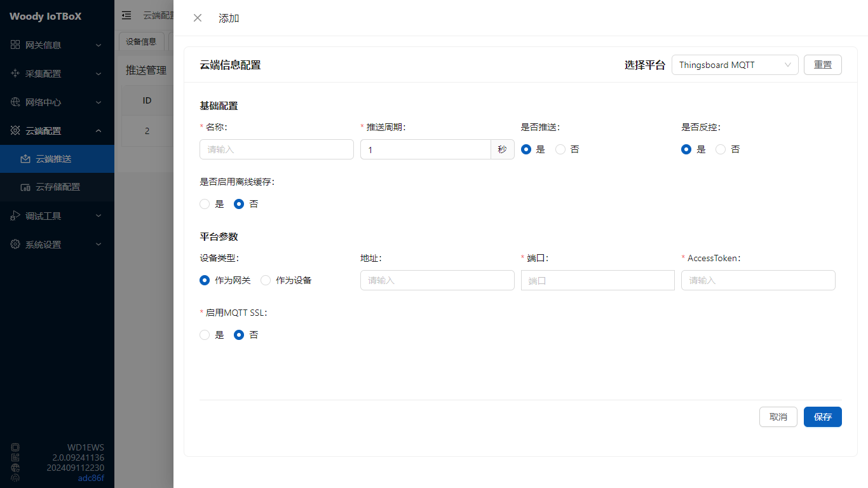Click the 云存储配置 storage icon
This screenshot has height=488, width=868.
(25, 187)
